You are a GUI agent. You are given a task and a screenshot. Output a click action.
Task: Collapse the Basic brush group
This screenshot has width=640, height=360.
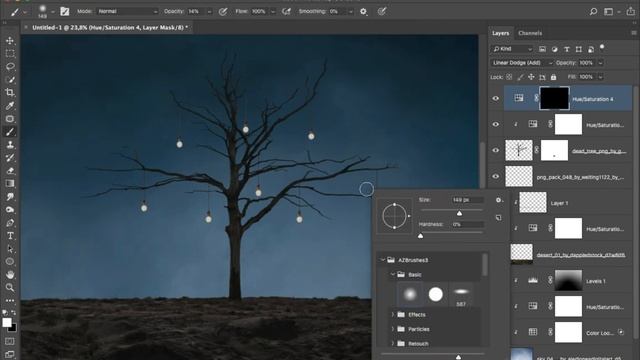pos(393,274)
